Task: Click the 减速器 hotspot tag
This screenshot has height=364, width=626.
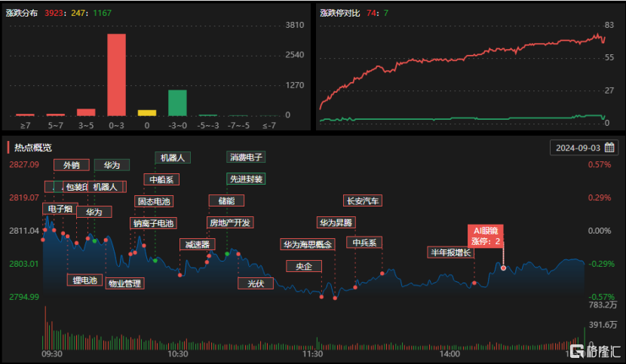Action: [x=197, y=244]
